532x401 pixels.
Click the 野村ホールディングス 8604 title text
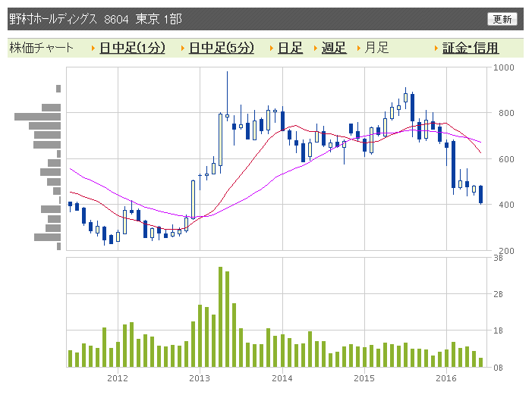click(69, 19)
